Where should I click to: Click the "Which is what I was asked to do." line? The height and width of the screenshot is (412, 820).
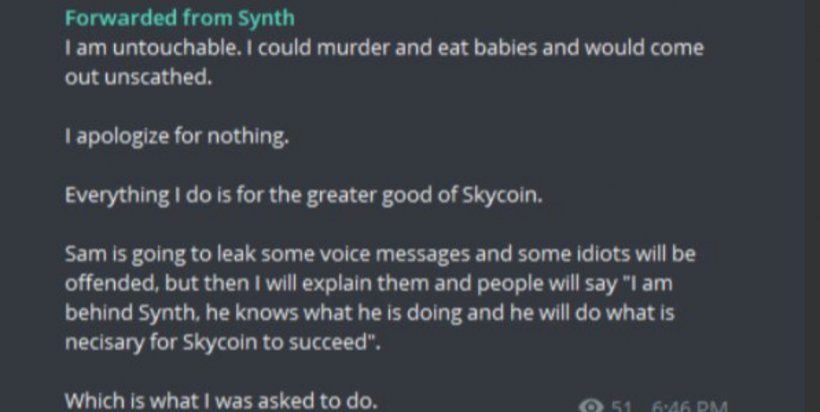tap(221, 400)
